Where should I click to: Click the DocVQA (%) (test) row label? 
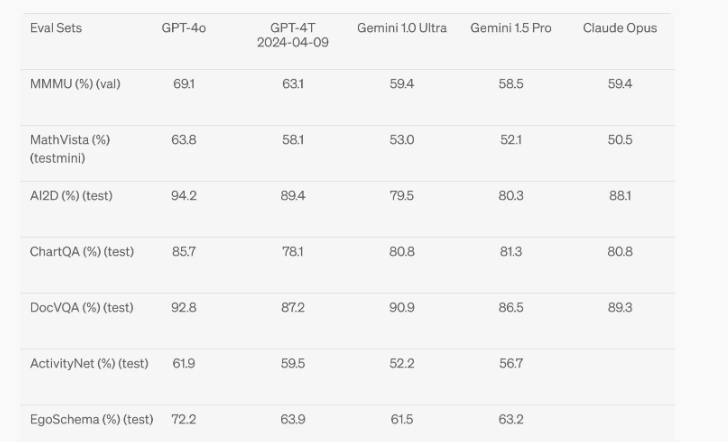tap(82, 308)
